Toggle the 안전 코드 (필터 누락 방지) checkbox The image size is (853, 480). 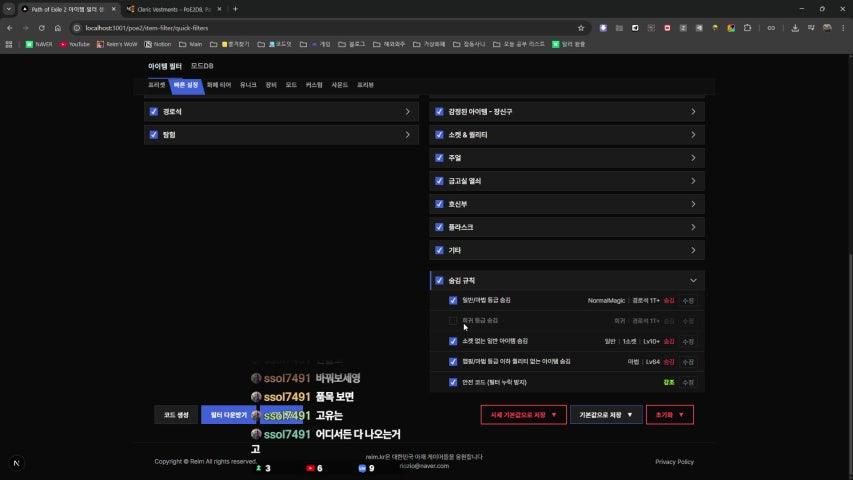pyautogui.click(x=453, y=382)
